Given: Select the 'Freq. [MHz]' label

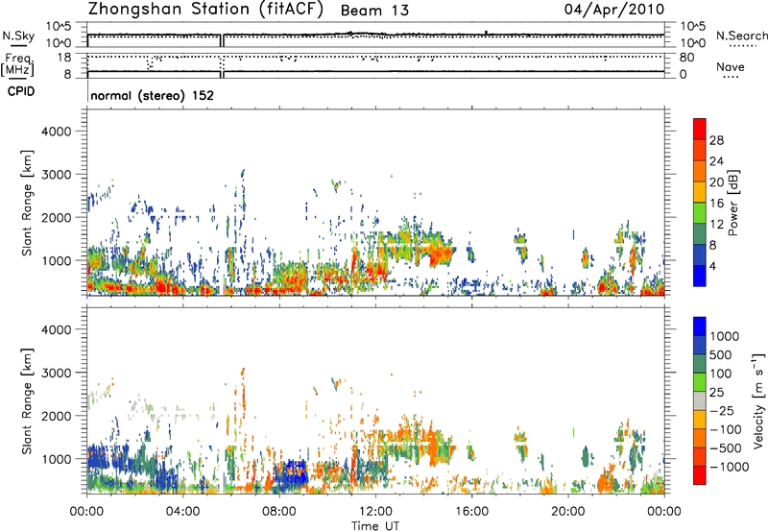Looking at the screenshot, I should click(x=17, y=65).
